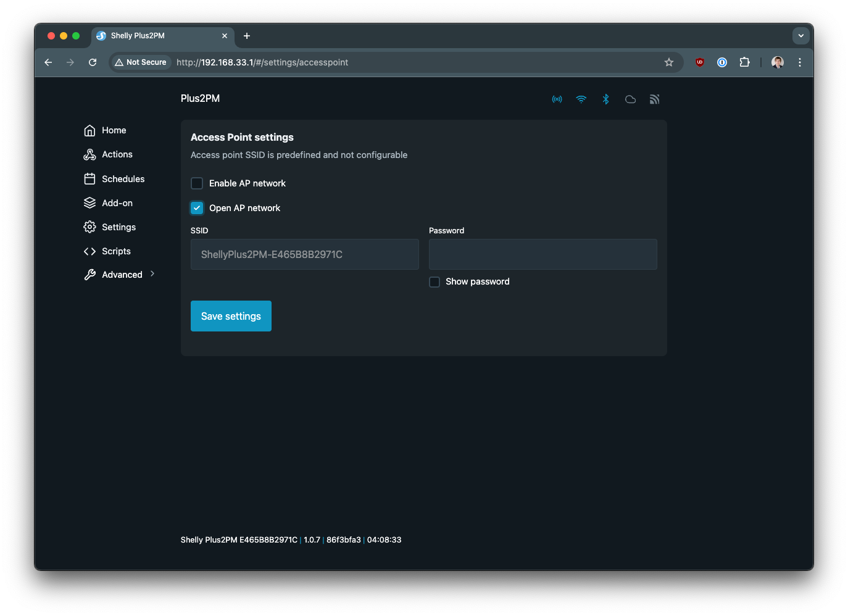Open the Home menu item

point(114,130)
